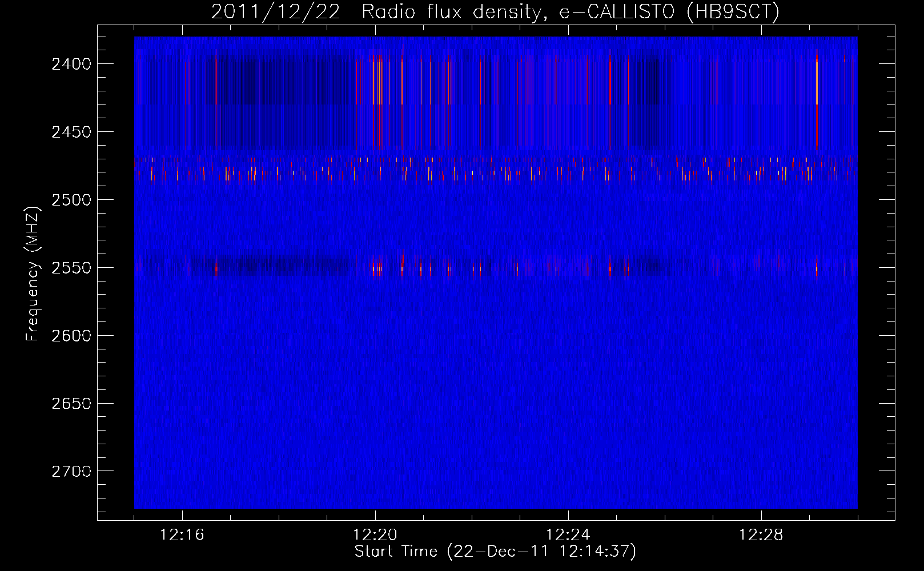Click the 2600 frequency axis label

71,336
